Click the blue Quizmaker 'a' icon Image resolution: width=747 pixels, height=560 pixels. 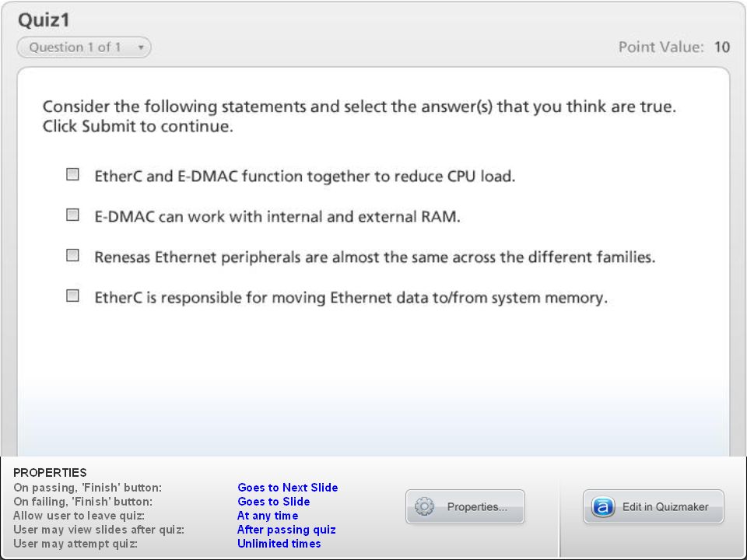pos(602,506)
